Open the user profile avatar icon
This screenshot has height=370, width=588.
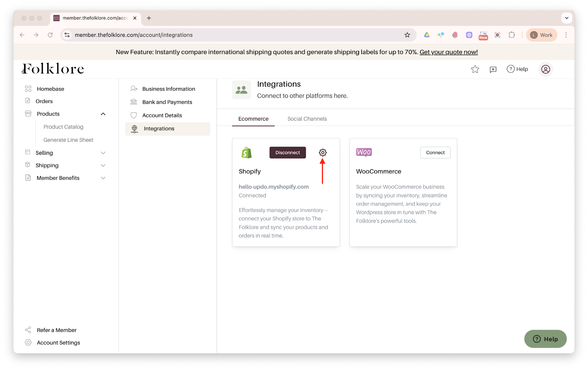click(x=545, y=69)
